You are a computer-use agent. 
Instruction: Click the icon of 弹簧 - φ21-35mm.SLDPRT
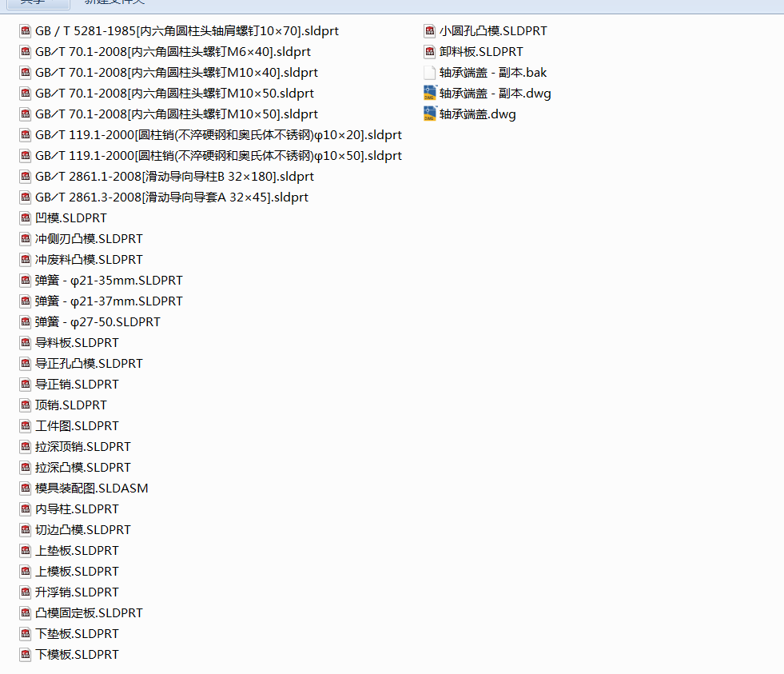26,281
